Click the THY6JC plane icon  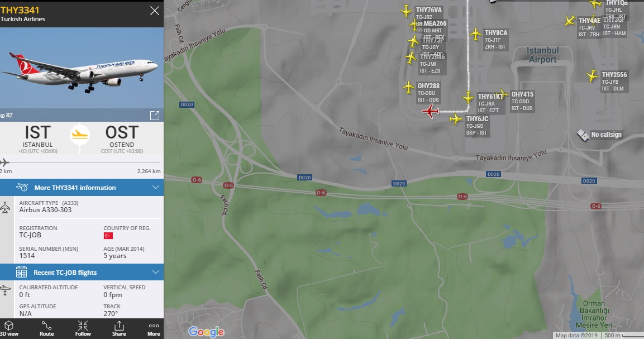click(456, 119)
